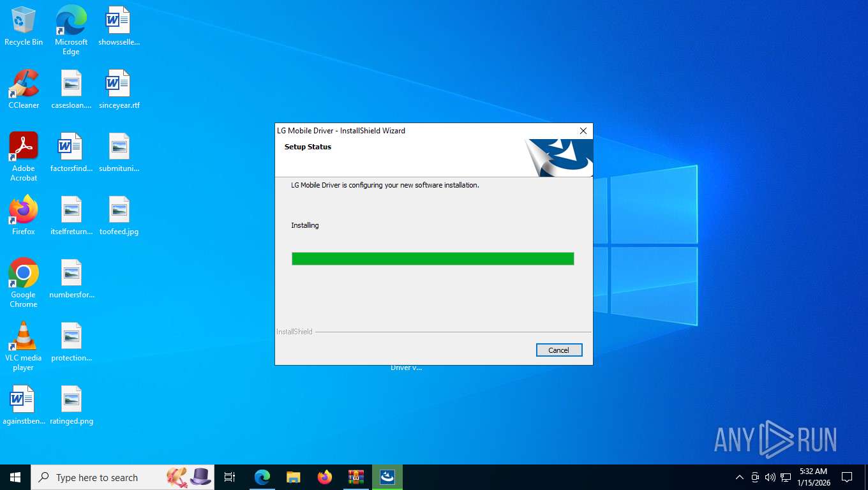Screen dimensions: 868x490
Task: Click the taskbar search box
Action: point(123,477)
